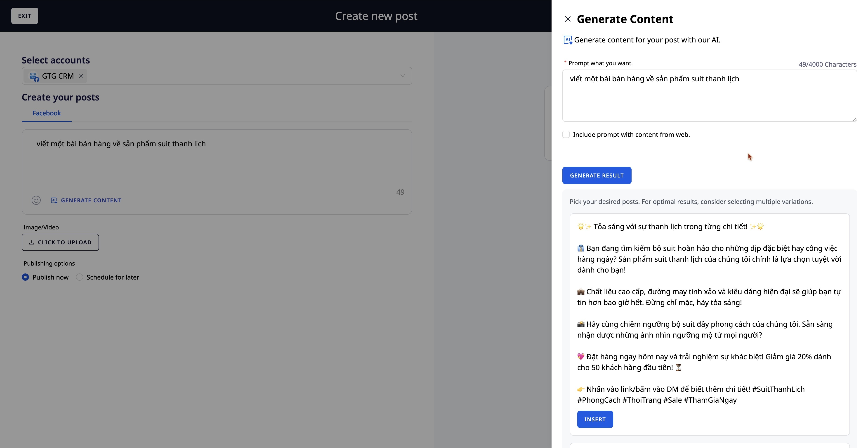Click the EXIT button
The image size is (868, 448).
coord(25,16)
